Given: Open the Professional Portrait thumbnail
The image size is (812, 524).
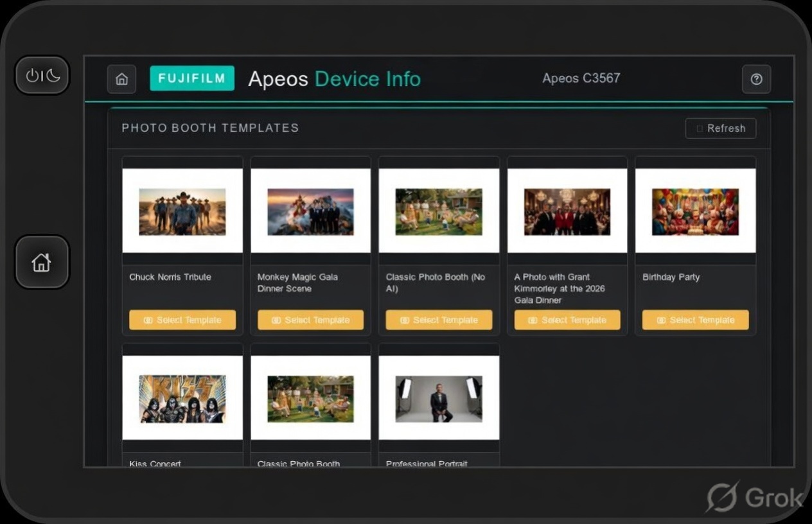Looking at the screenshot, I should coord(439,398).
